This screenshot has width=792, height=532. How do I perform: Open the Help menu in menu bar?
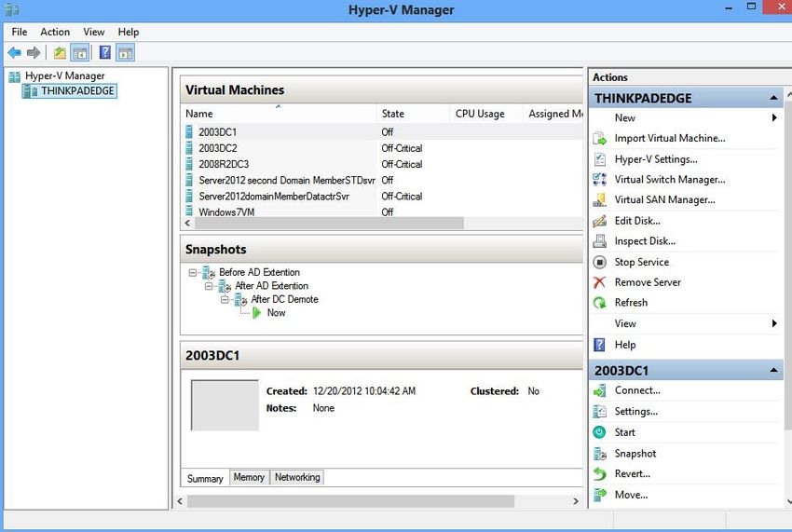[129, 32]
